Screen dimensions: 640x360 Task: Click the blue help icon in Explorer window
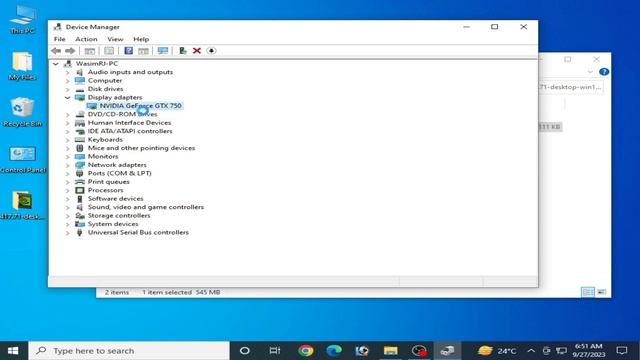click(x=604, y=72)
